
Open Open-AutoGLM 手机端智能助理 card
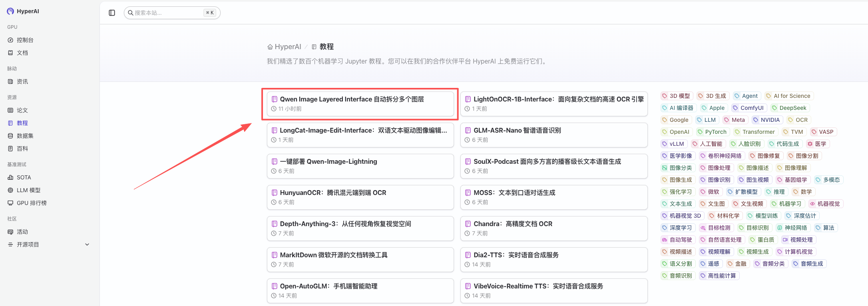pyautogui.click(x=360, y=291)
